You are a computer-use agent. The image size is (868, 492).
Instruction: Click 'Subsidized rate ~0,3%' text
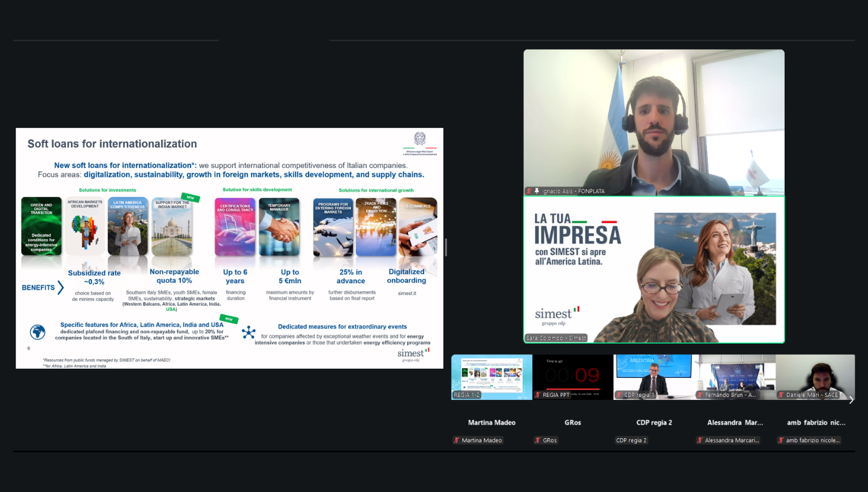(x=94, y=277)
